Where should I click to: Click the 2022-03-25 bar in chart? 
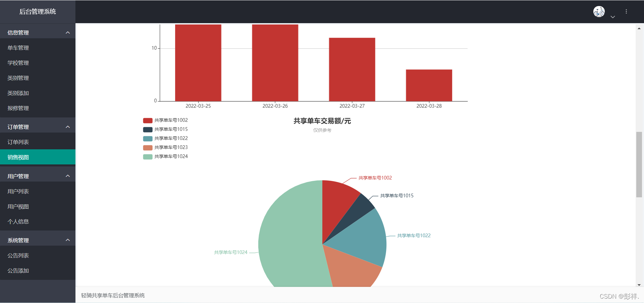[x=198, y=63]
